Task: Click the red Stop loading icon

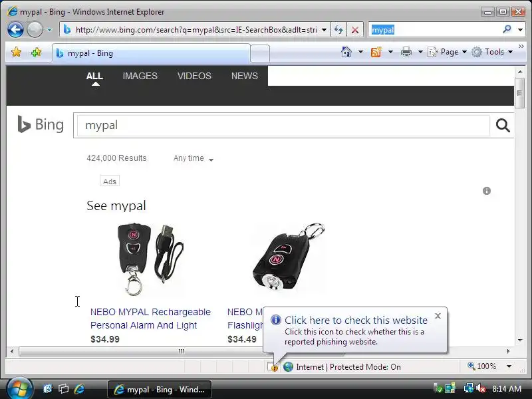Action: pos(355,30)
